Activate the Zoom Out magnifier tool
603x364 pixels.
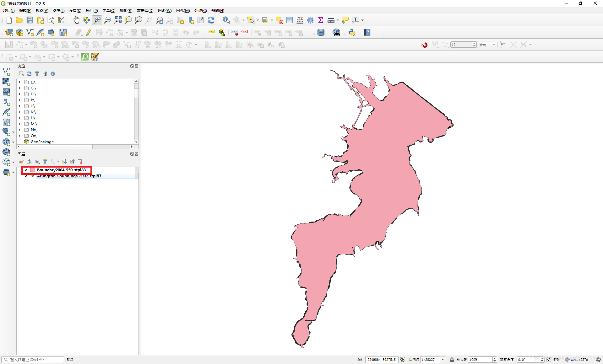coord(107,20)
